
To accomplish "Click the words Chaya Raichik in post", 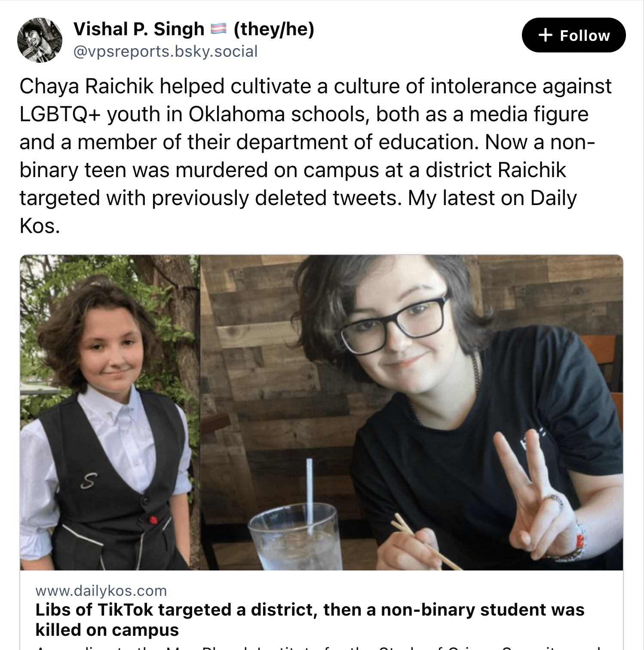I will (x=86, y=86).
